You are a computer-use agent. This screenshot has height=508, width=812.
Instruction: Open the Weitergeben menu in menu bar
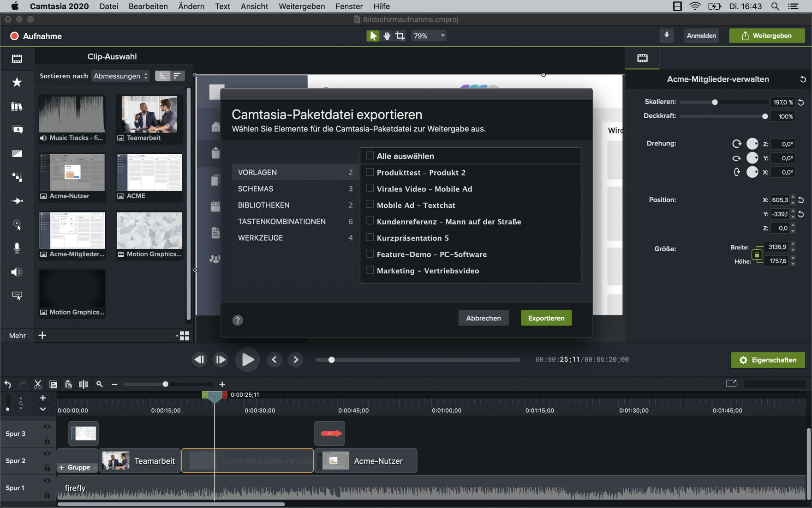302,6
